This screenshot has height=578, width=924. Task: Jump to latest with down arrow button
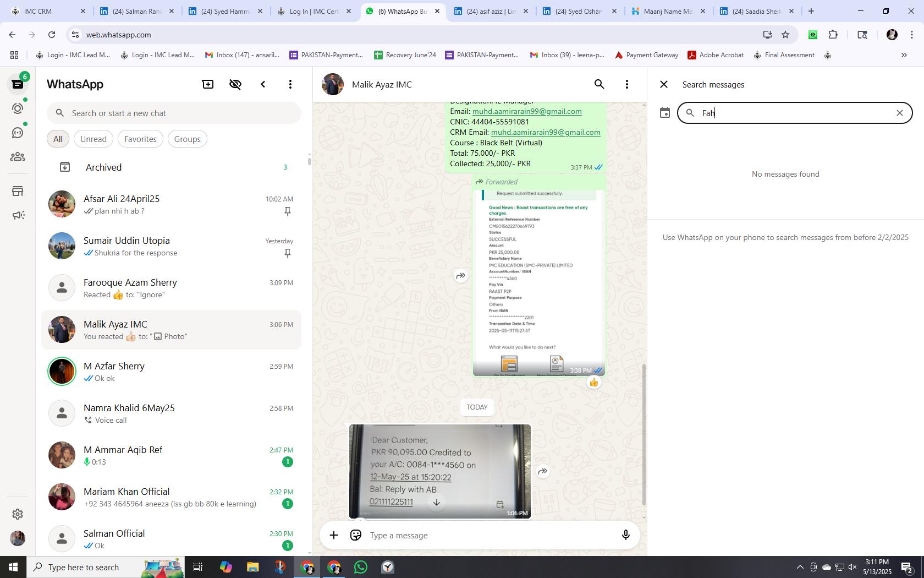(x=437, y=503)
